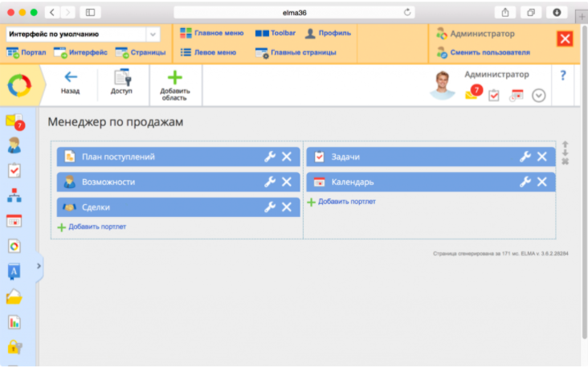Open new browser tab with plus
The image size is (588, 368).
point(582,17)
